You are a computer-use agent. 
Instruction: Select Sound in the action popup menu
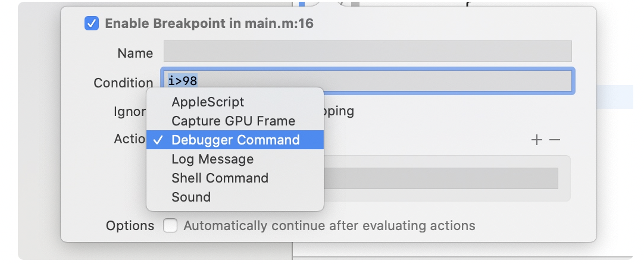[191, 197]
